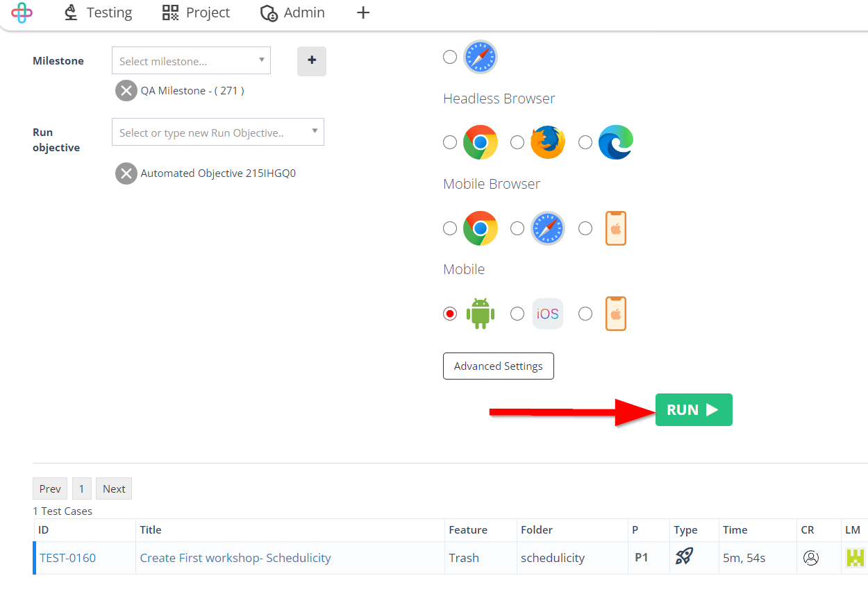Click the iOS icon under Mobile
868x603 pixels.
click(547, 314)
